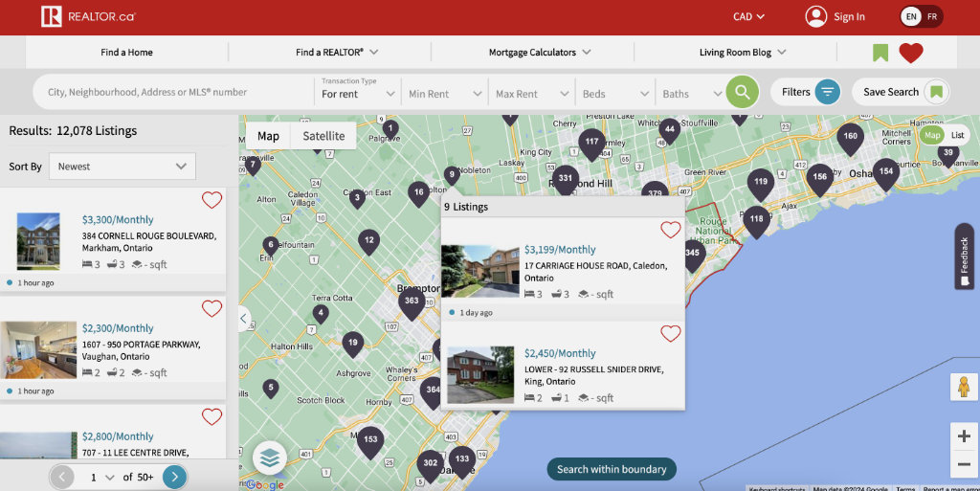Go to next results page arrow
The image size is (980, 491).
174,477
